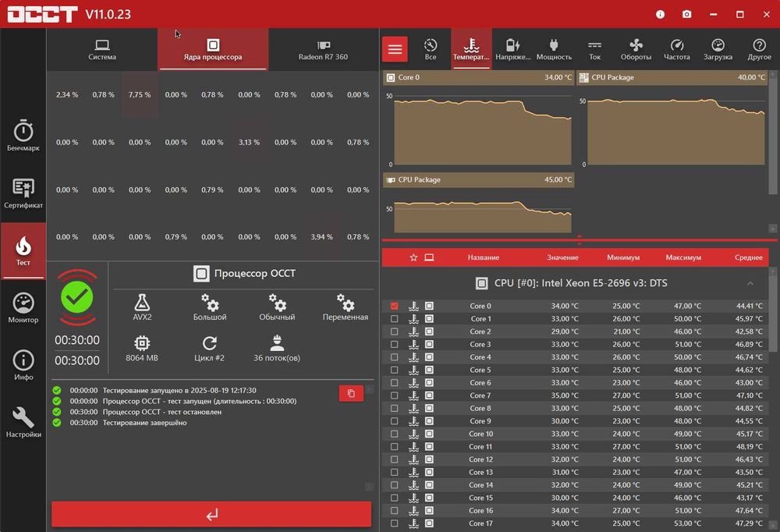Uncheck the Core 0 graph checkbox
The width and height of the screenshot is (780, 532).
click(395, 306)
